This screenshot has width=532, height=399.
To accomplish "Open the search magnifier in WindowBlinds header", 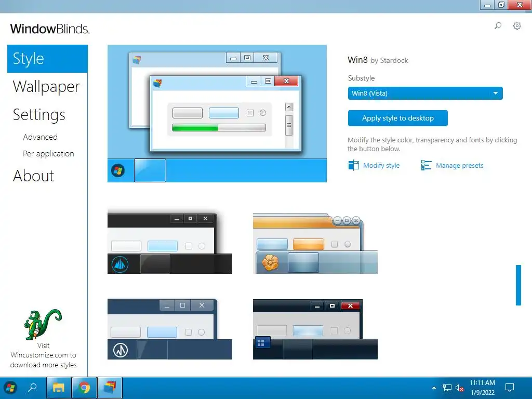I will coord(498,25).
